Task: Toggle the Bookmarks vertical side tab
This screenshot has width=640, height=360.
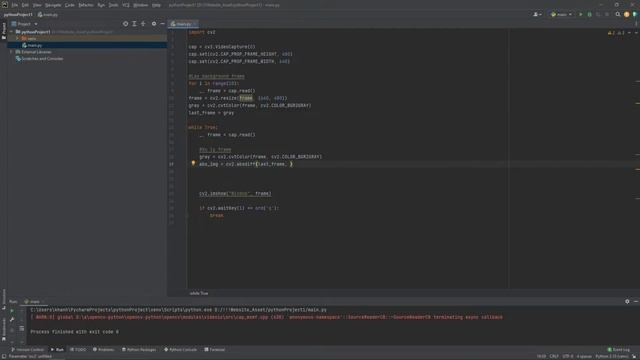Action: click(x=4, y=329)
